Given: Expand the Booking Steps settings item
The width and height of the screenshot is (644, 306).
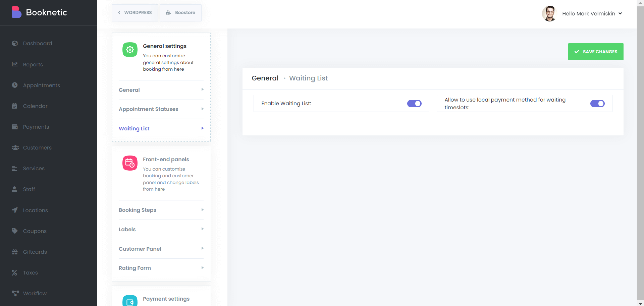Looking at the screenshot, I should click(161, 210).
